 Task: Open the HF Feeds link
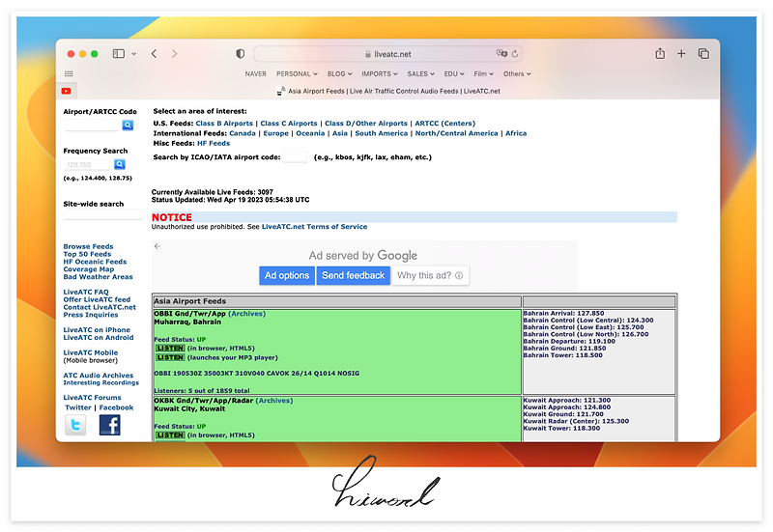(214, 143)
